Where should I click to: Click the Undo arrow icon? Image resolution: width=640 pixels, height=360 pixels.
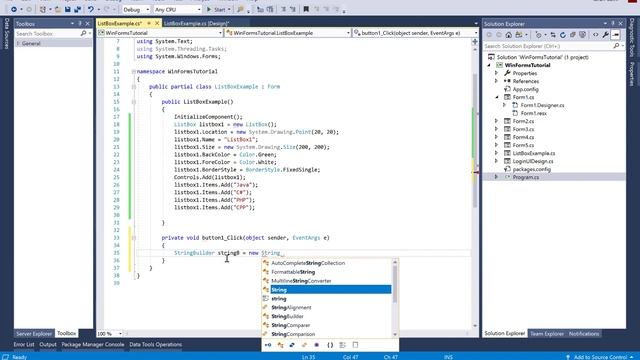coord(91,9)
